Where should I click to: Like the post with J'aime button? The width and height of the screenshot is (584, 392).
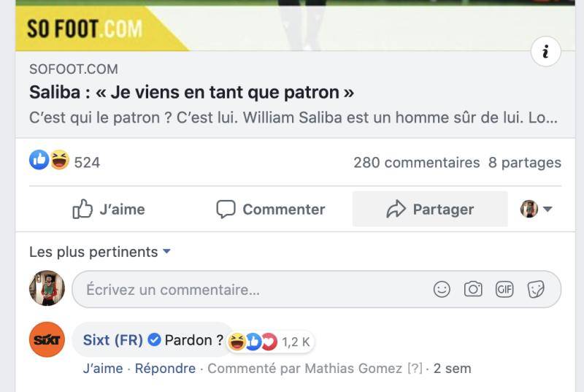(109, 210)
